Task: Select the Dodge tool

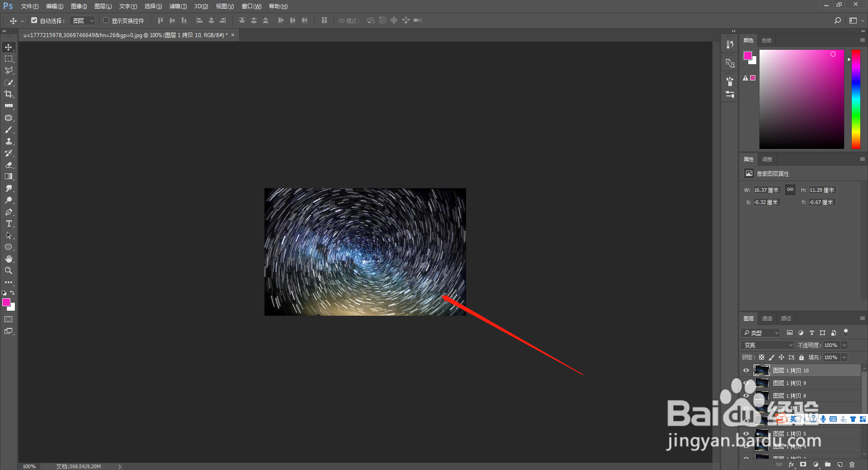Action: (x=9, y=200)
